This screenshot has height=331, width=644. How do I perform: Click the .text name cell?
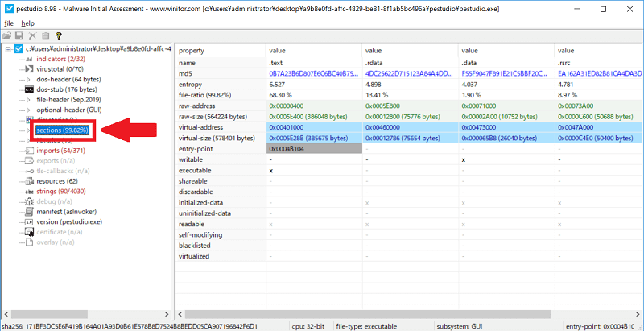pos(314,63)
